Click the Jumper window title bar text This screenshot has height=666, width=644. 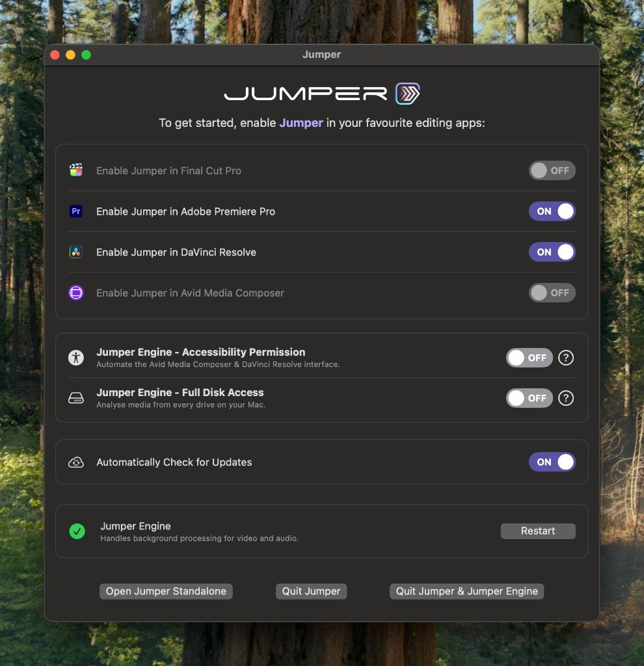coord(321,55)
